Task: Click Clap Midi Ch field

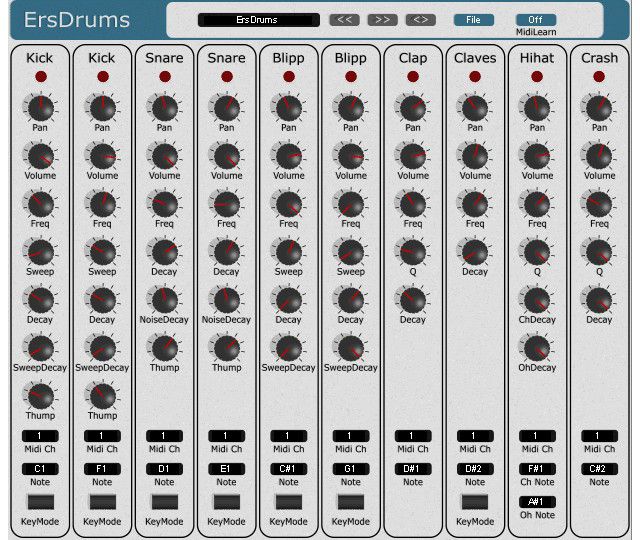Action: [x=413, y=436]
